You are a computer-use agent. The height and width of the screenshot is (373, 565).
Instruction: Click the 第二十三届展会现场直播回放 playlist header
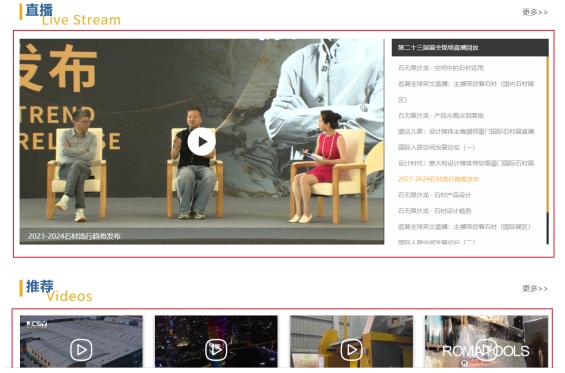470,48
